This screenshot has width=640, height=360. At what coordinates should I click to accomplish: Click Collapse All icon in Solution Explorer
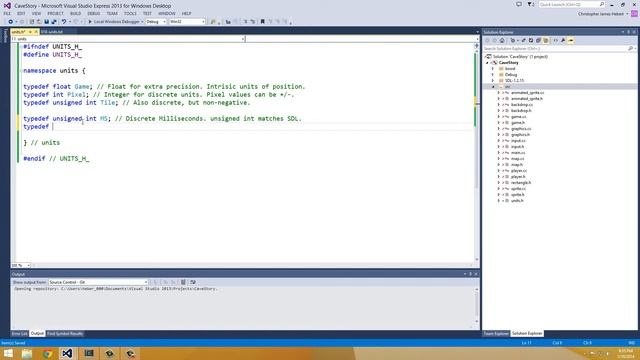(x=538, y=40)
